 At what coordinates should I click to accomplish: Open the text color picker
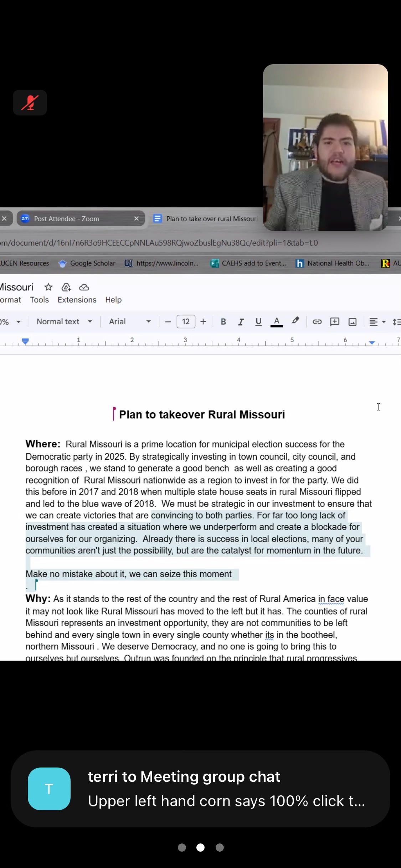[277, 322]
